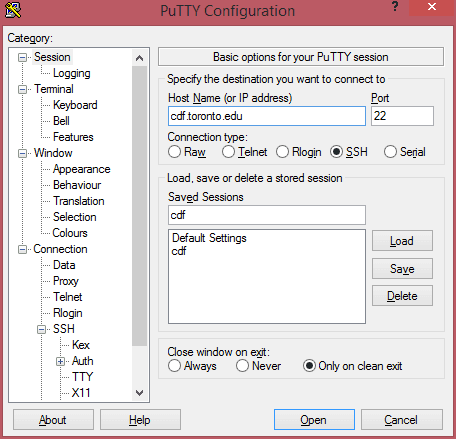Open Translation settings
This screenshot has height=439, width=456.
79,201
